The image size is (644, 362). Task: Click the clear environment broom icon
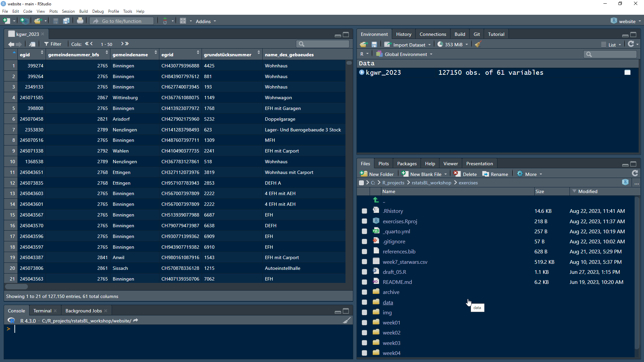tap(478, 44)
